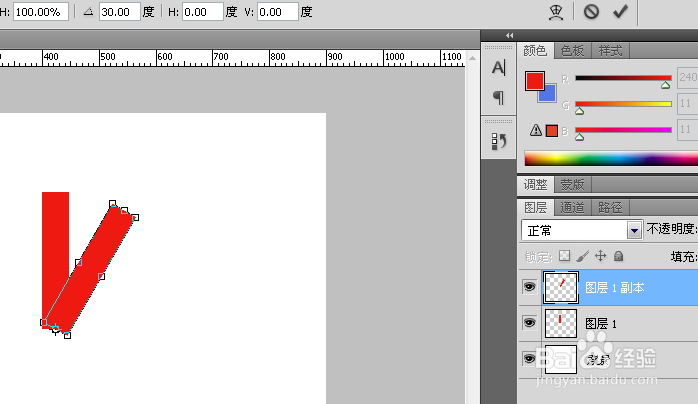Click the gamut-safe color swatch
This screenshot has width=698, height=404.
pyautogui.click(x=552, y=131)
